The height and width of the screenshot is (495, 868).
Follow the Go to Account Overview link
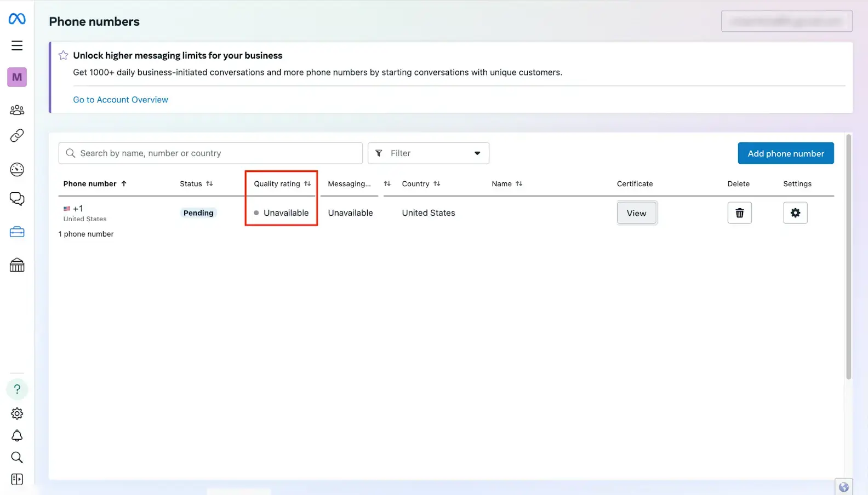121,100
